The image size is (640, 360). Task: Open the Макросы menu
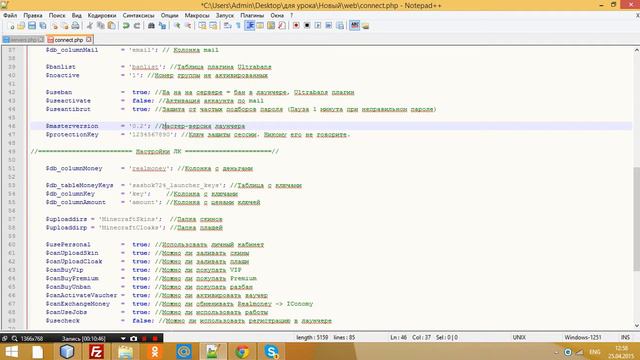(x=197, y=15)
